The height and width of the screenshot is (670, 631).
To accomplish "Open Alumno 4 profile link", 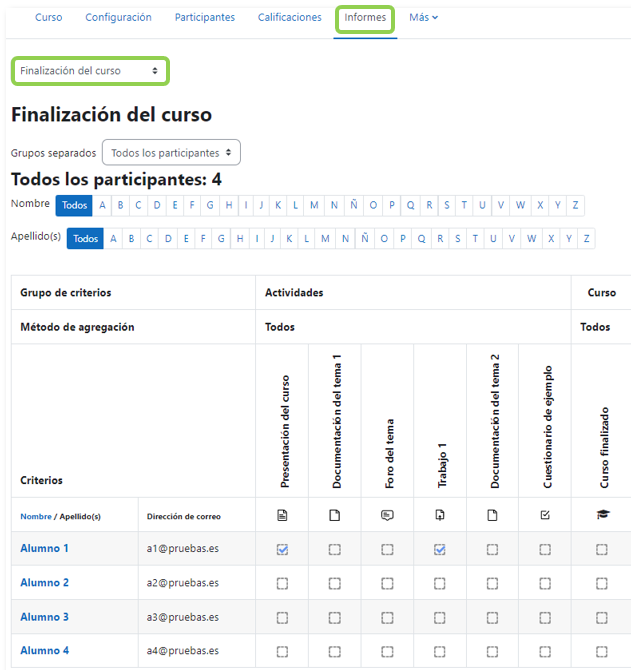I will (44, 650).
